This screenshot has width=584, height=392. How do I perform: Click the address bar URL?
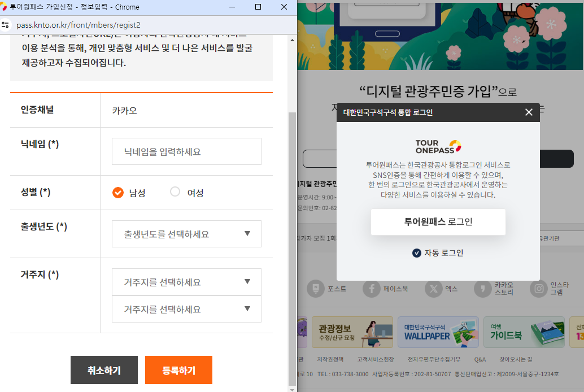(79, 25)
